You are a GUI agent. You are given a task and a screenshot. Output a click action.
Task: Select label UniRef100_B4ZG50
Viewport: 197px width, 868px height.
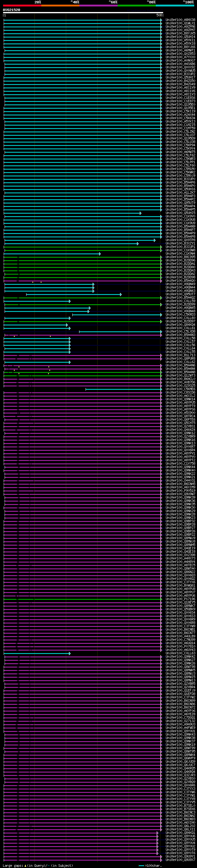(x=180, y=81)
